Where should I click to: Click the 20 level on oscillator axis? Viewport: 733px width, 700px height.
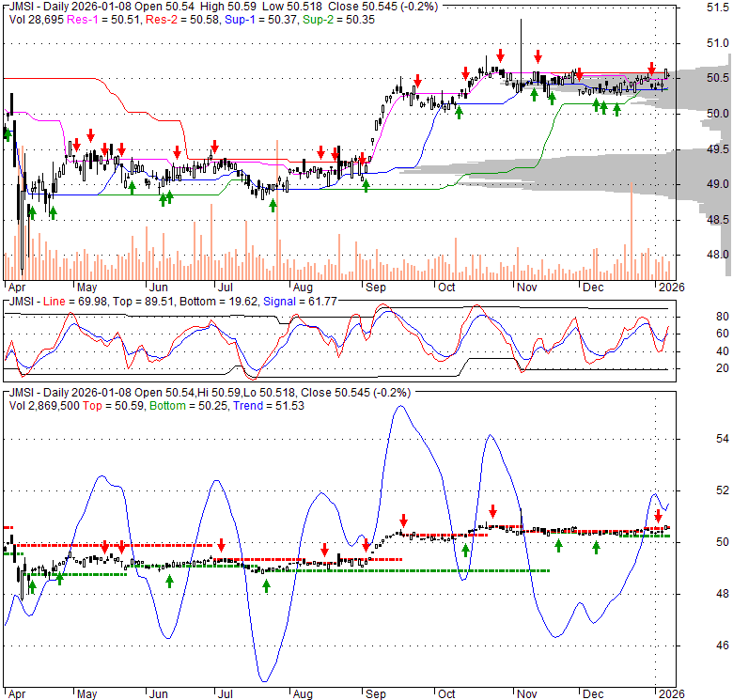pyautogui.click(x=723, y=368)
